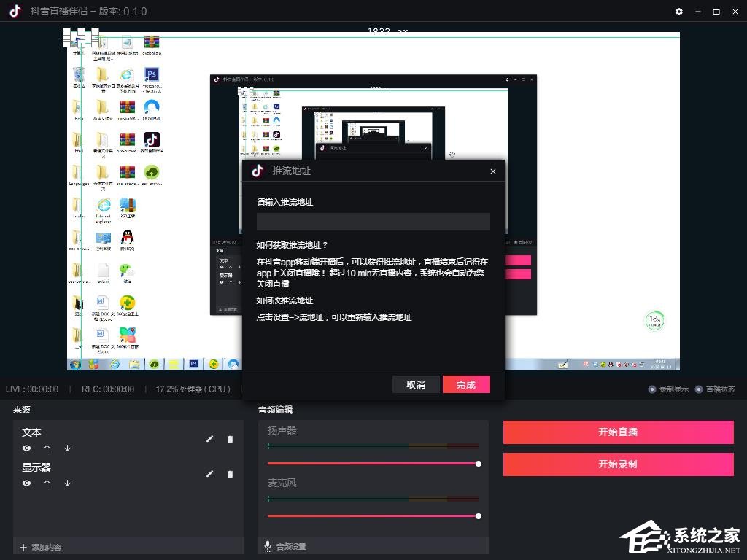The image size is (747, 560).
Task: Click the 文本 source name
Action: click(31, 432)
